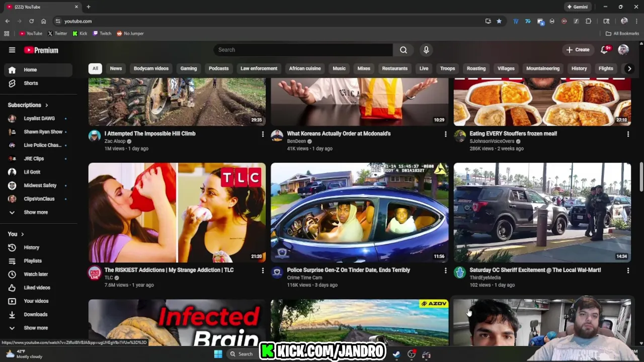
Task: Open the Windows Start button
Action: [x=218, y=354]
